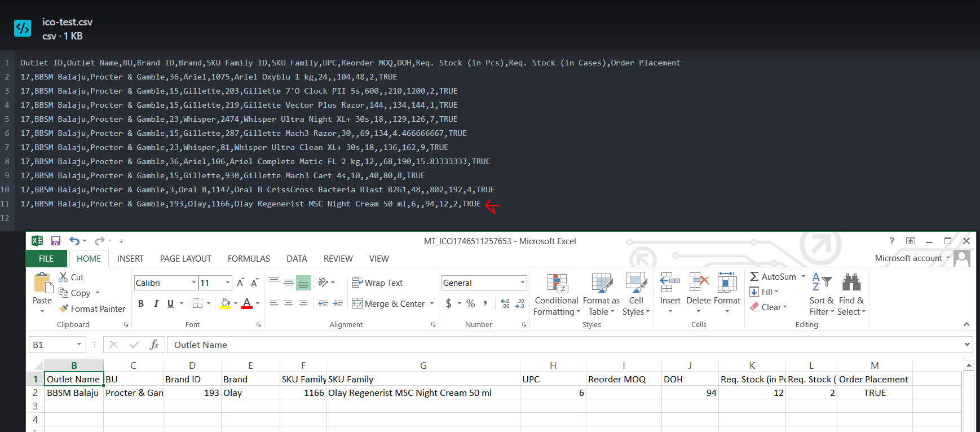Click the Save icon in quick access toolbar

tap(56, 241)
